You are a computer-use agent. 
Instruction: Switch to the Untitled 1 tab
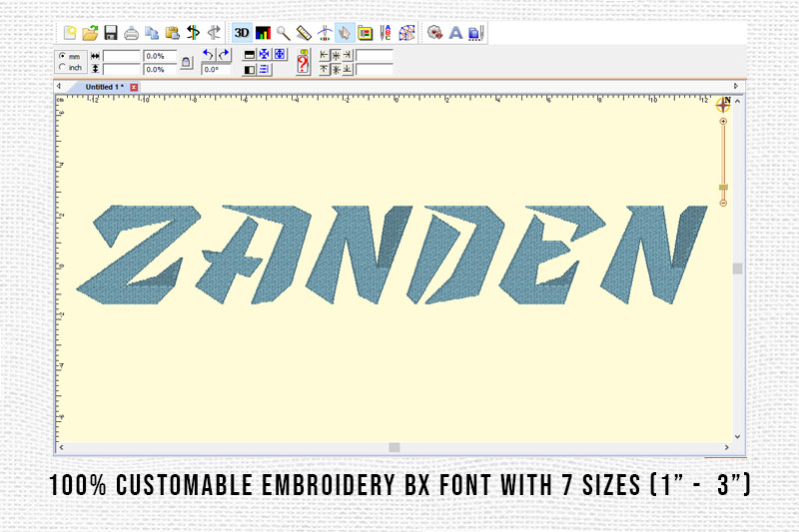(x=104, y=87)
